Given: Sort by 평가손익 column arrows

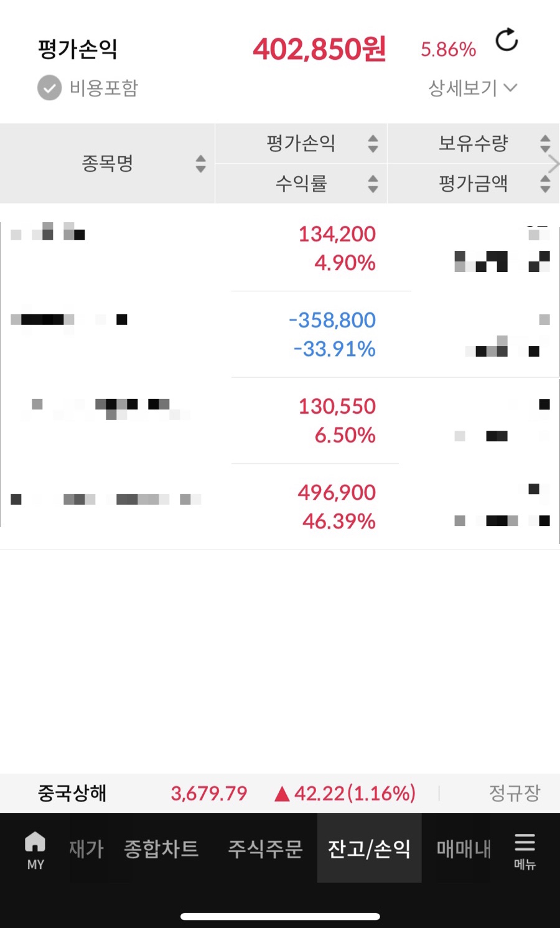Looking at the screenshot, I should 373,144.
